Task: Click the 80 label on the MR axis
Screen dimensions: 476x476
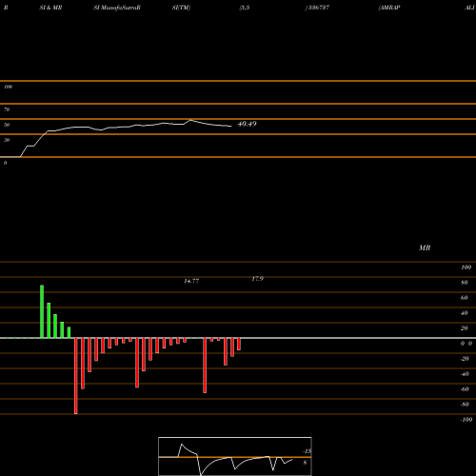Action: pos(465,283)
